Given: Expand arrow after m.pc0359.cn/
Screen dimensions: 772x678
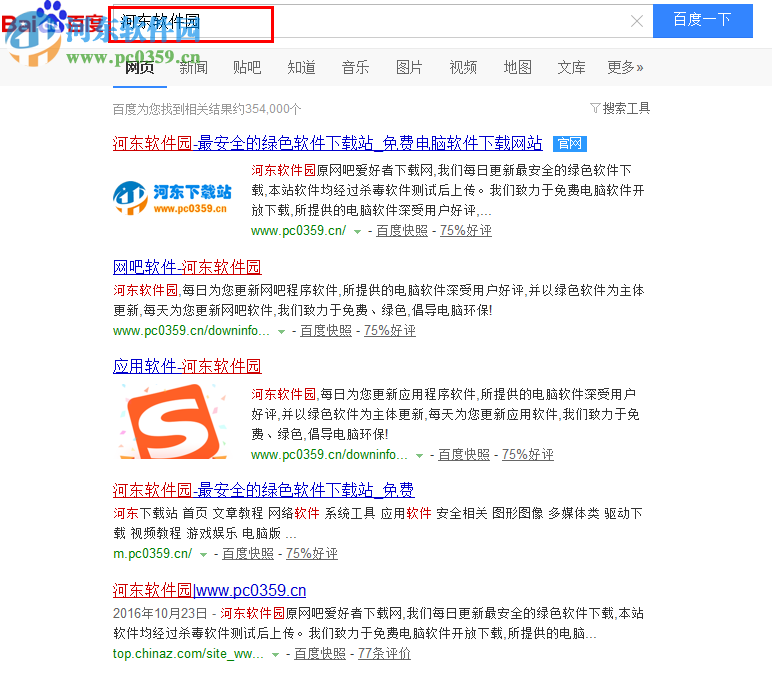Looking at the screenshot, I should [203, 554].
